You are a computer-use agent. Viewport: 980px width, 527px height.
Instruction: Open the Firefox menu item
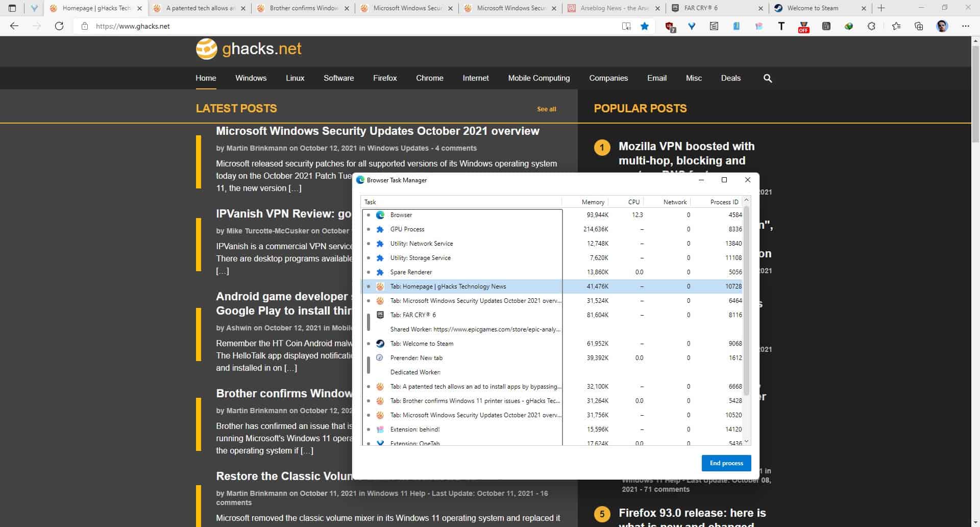tap(385, 78)
